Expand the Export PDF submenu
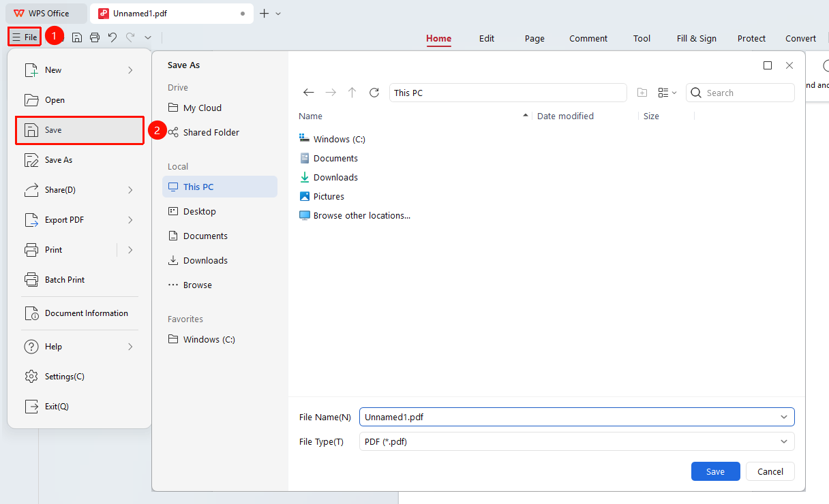Screen dimensions: 829x504 tap(130, 220)
